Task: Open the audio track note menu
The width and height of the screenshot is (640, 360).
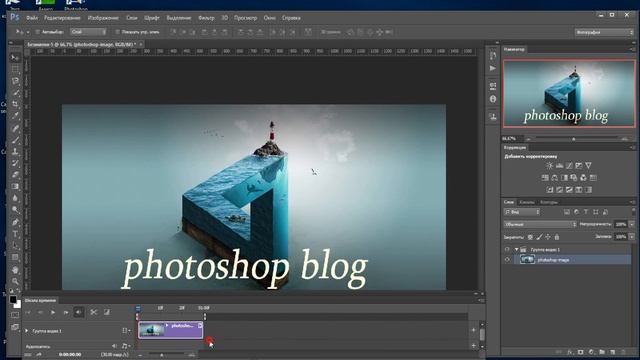Action: click(x=126, y=346)
